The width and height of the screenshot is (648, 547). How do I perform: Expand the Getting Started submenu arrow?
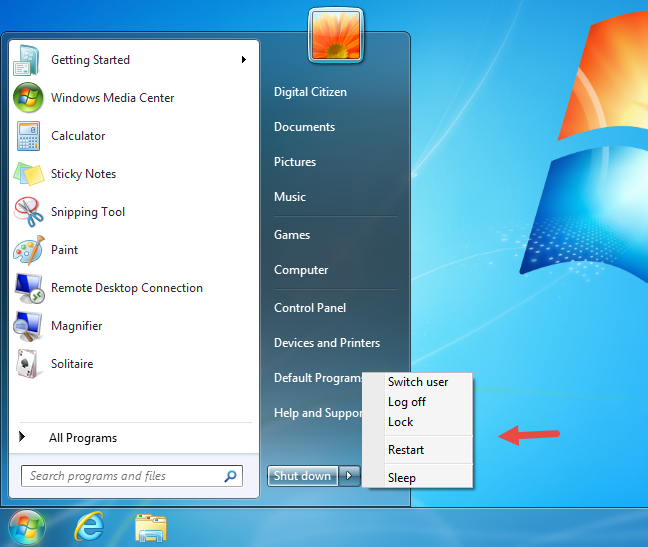click(244, 60)
